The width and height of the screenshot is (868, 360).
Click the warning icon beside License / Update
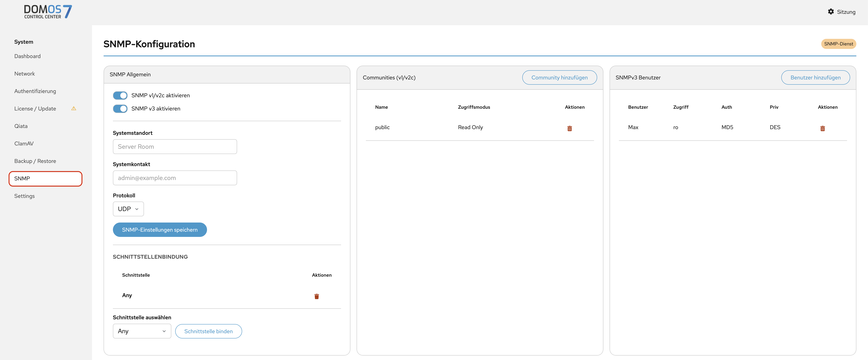(74, 108)
